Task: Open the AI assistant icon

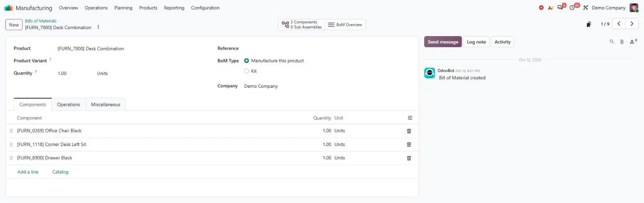Action: 551,8
